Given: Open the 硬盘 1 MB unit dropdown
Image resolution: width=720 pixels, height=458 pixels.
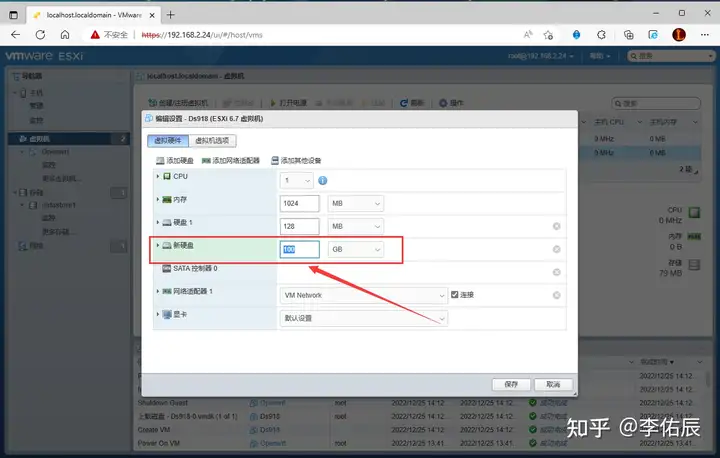Looking at the screenshot, I should (356, 226).
